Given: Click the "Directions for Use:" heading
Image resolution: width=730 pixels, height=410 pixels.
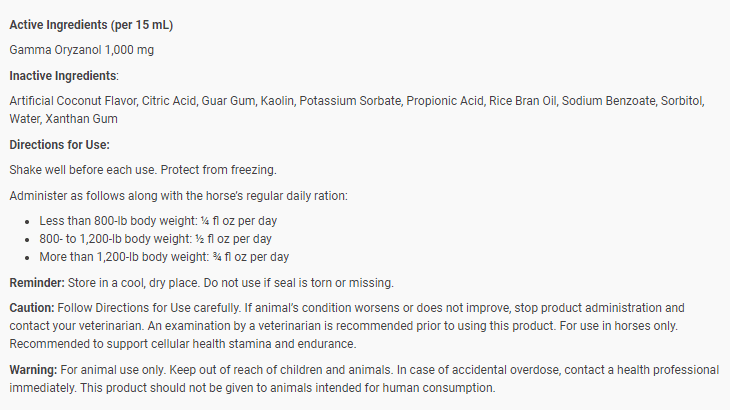Looking at the screenshot, I should click(x=59, y=145).
